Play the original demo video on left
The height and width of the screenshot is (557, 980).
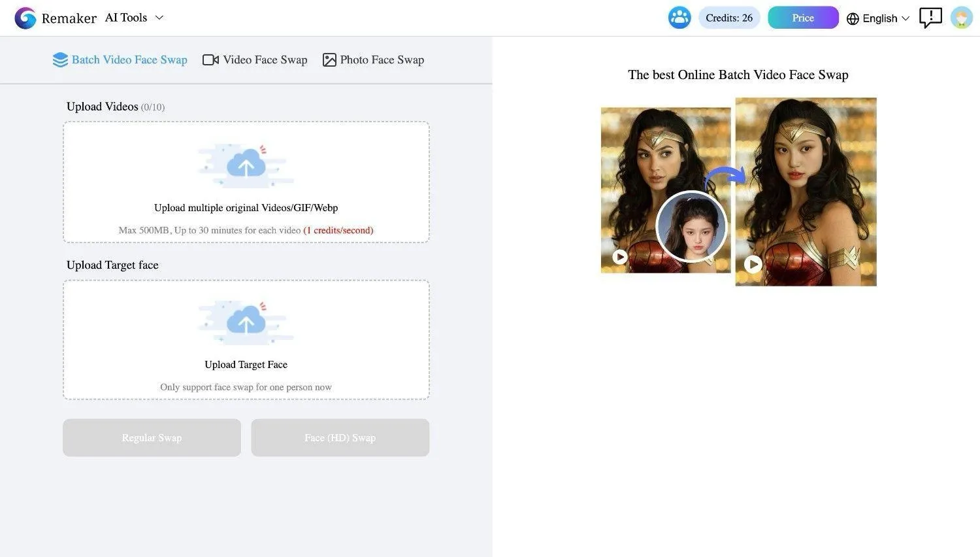click(620, 257)
